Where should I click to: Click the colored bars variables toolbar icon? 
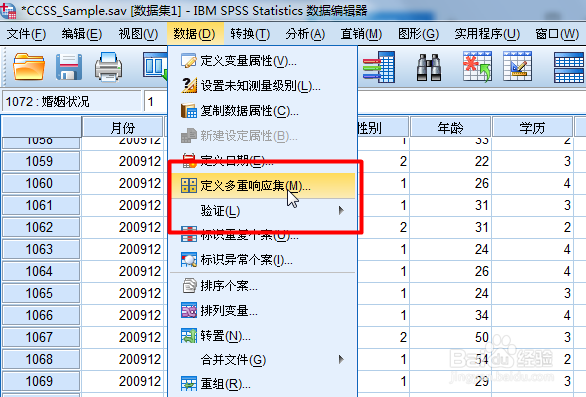(379, 67)
